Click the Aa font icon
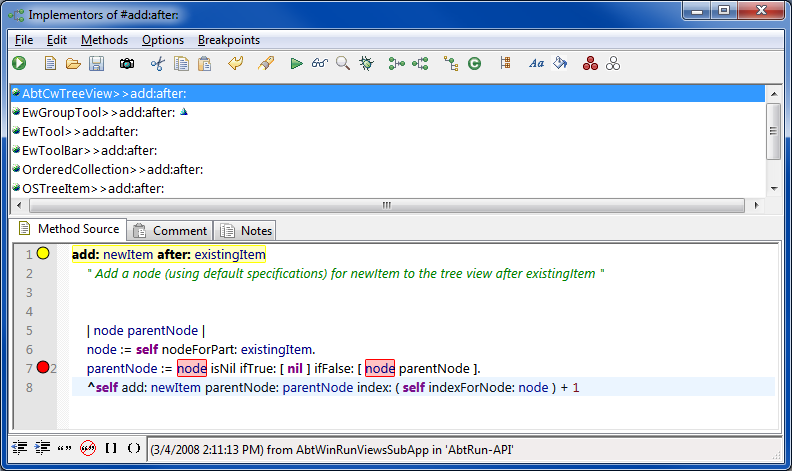The image size is (792, 471). pyautogui.click(x=536, y=64)
